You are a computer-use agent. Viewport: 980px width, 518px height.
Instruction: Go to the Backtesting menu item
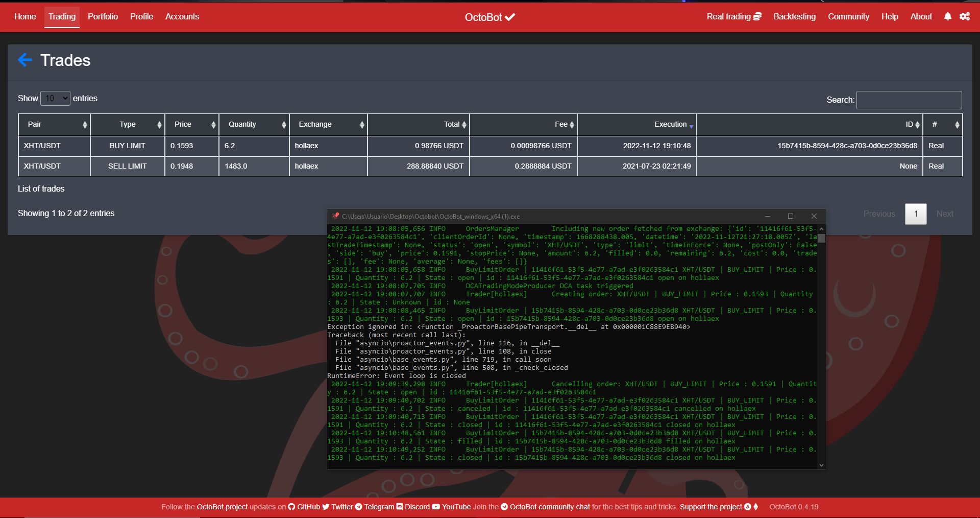point(794,16)
